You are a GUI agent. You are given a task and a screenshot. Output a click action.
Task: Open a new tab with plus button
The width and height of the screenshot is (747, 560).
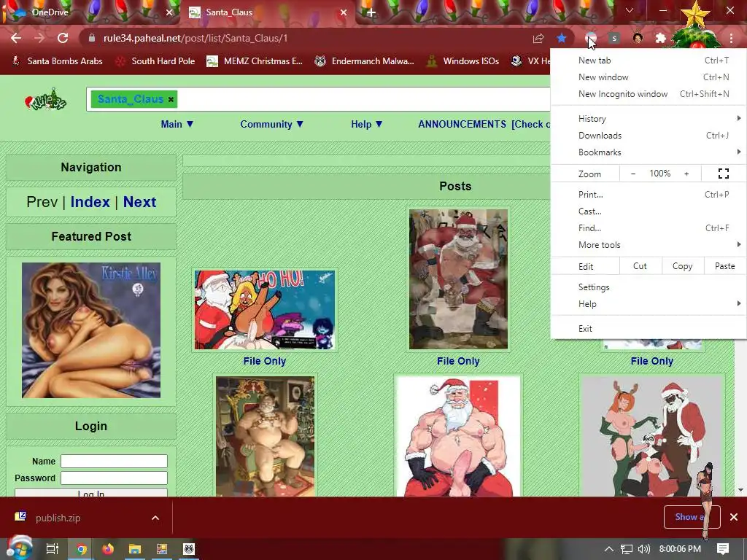[x=371, y=12]
